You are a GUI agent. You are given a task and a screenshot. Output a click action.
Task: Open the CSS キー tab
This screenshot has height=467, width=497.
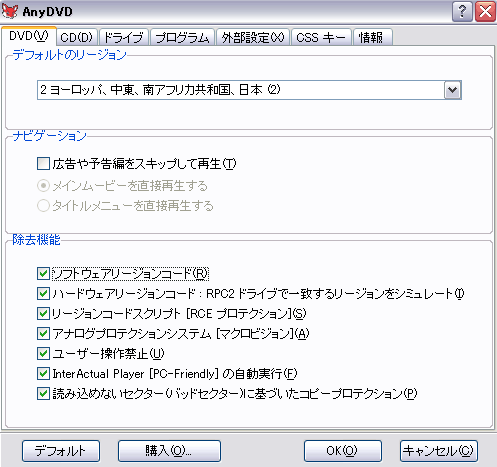(321, 37)
